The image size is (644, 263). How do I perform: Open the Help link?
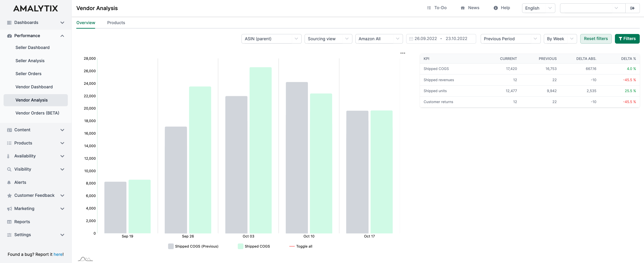pos(502,8)
